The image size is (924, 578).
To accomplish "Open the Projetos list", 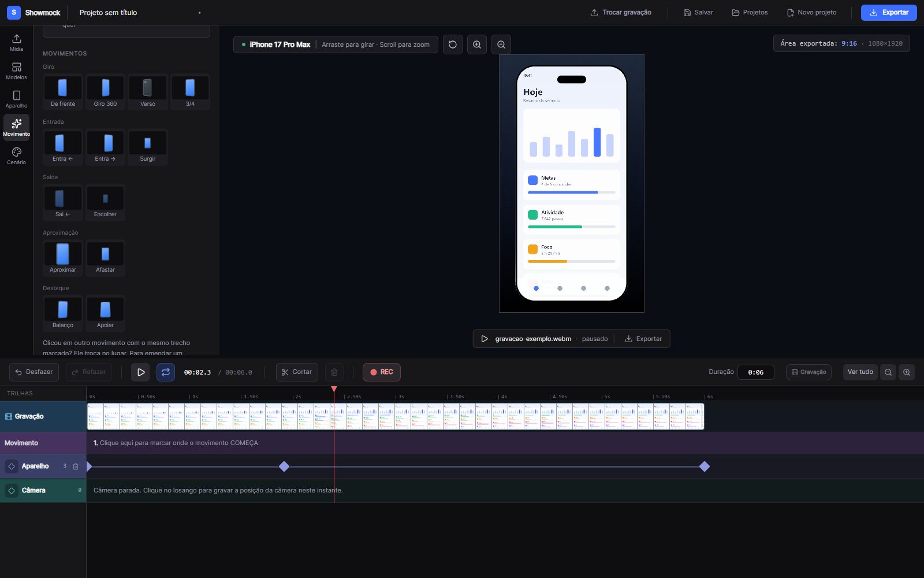I will point(750,13).
